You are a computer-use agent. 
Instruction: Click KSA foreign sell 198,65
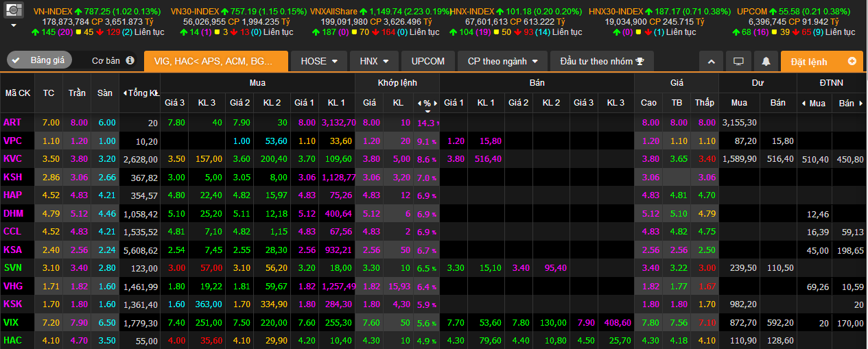[x=849, y=250]
